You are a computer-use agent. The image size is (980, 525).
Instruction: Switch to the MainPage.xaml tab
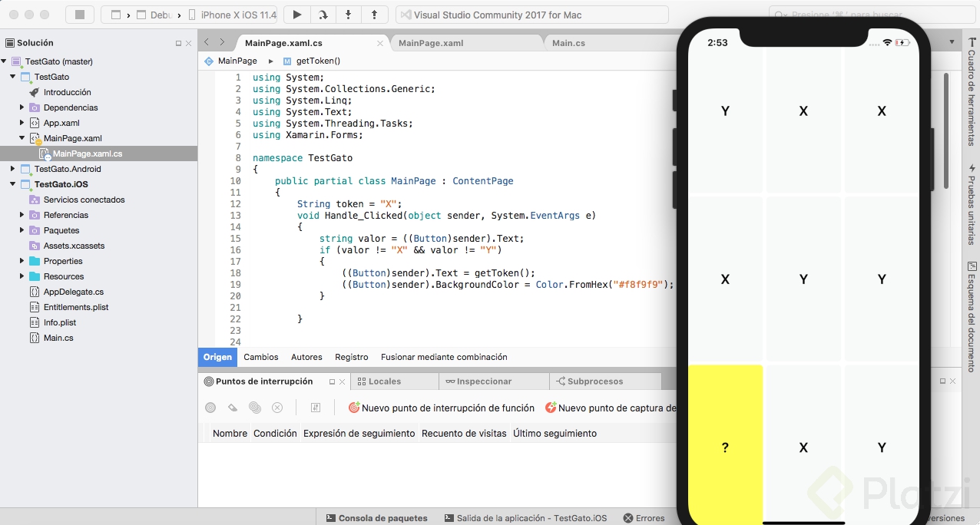[431, 43]
